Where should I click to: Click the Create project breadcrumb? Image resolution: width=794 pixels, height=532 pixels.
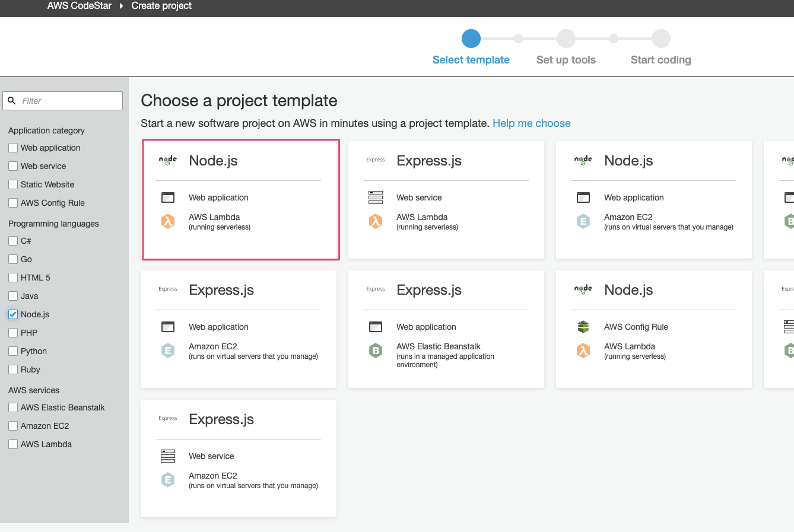tap(161, 6)
